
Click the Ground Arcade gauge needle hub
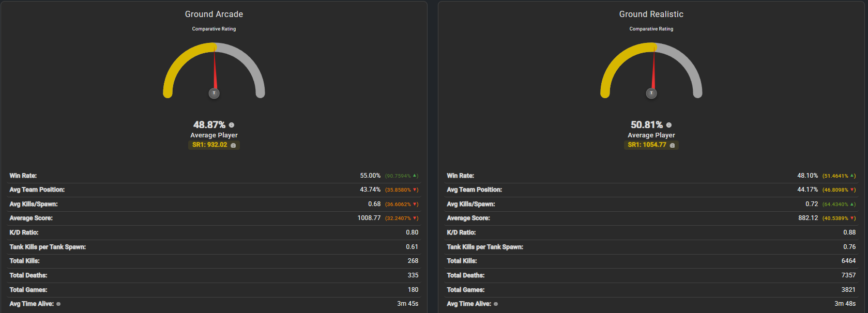click(x=214, y=93)
